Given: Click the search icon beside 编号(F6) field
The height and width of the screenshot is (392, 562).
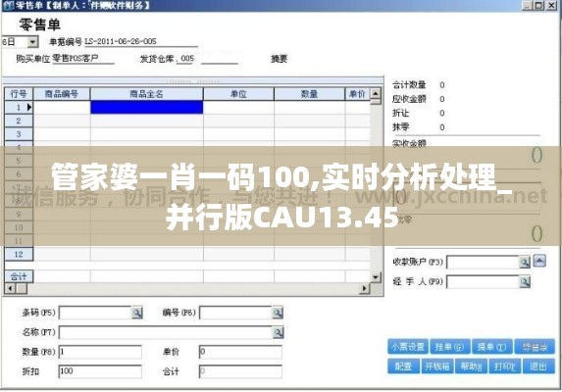Looking at the screenshot, I should 278,313.
